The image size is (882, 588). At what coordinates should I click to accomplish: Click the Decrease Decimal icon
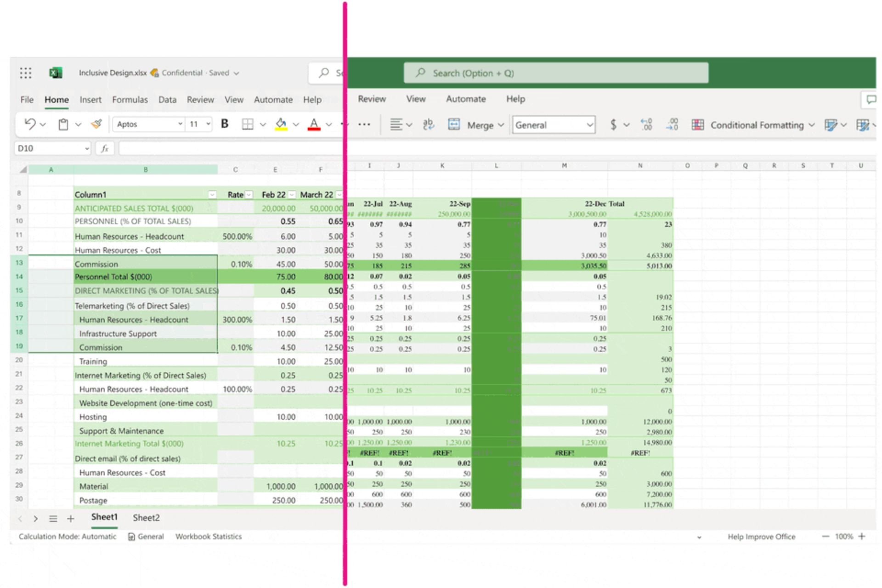point(672,124)
